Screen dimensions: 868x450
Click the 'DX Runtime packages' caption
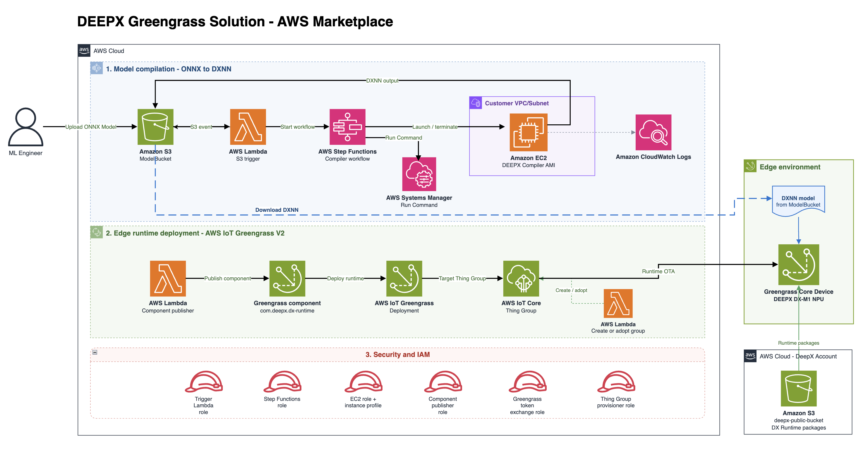pos(799,427)
